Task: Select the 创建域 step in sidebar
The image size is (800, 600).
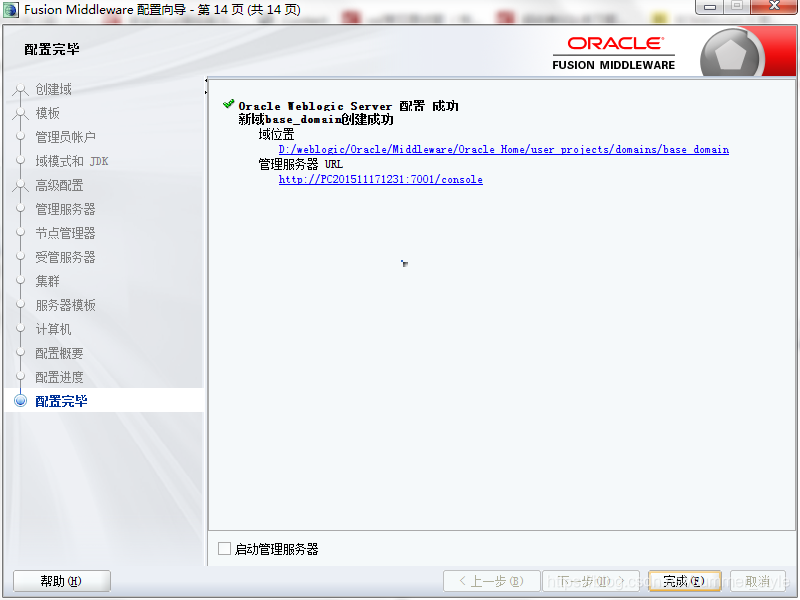Action: point(53,89)
